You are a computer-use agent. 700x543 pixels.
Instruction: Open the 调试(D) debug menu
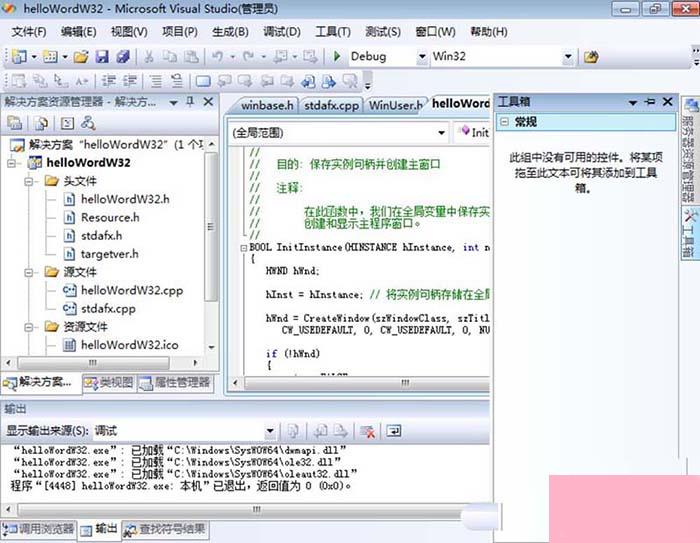(282, 32)
